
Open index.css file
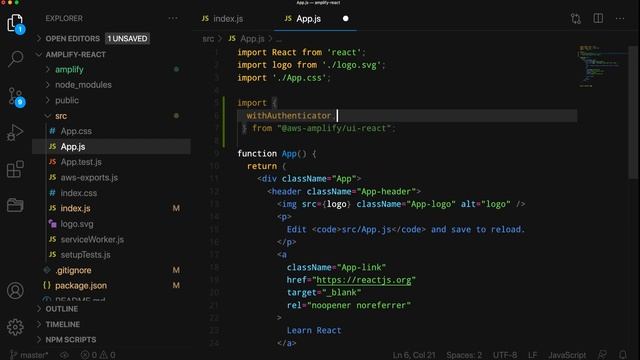79,193
